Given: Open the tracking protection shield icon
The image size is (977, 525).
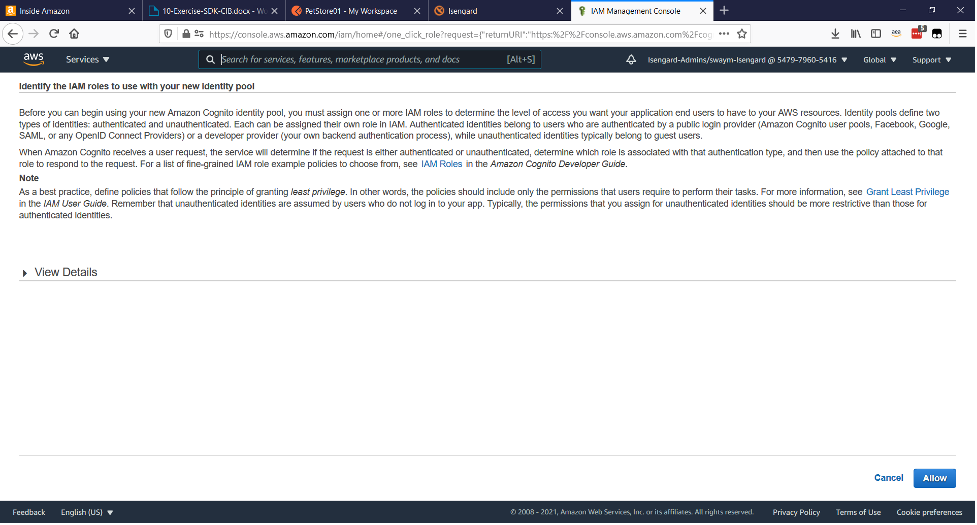Looking at the screenshot, I should click(x=168, y=34).
